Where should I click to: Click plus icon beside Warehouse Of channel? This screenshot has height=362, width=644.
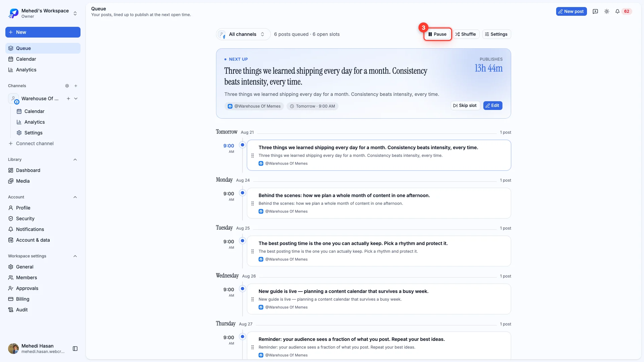coord(68,99)
